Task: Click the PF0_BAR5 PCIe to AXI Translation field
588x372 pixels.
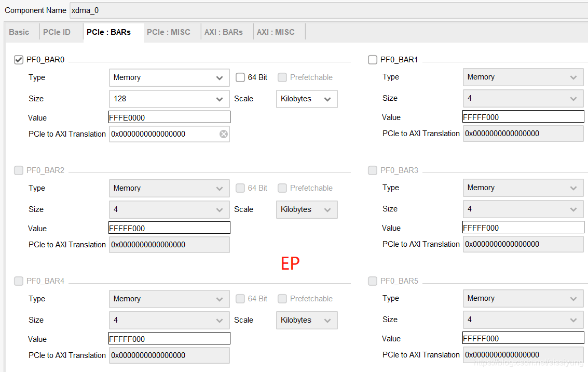Action: pyautogui.click(x=523, y=355)
